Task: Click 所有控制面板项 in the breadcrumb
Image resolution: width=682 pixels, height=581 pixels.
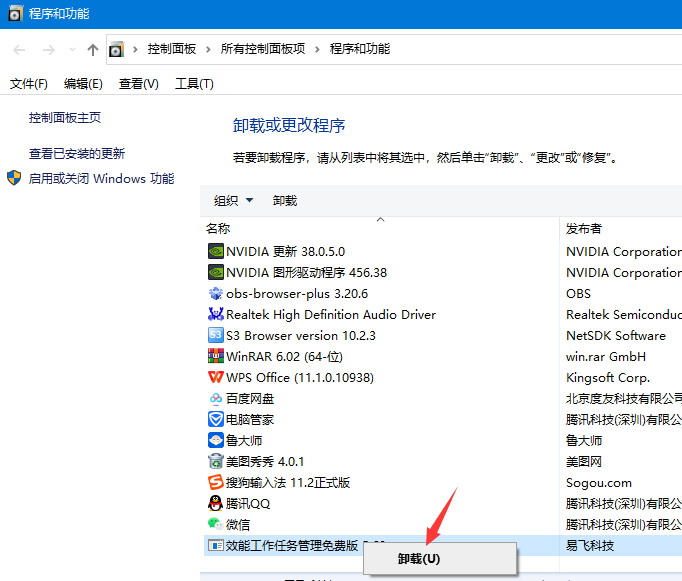Action: click(263, 49)
